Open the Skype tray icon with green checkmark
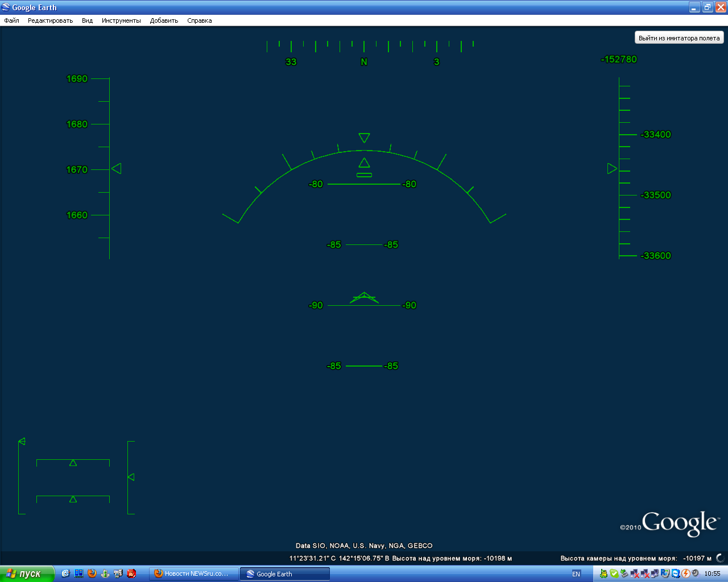This screenshot has width=728, height=582. coord(614,573)
